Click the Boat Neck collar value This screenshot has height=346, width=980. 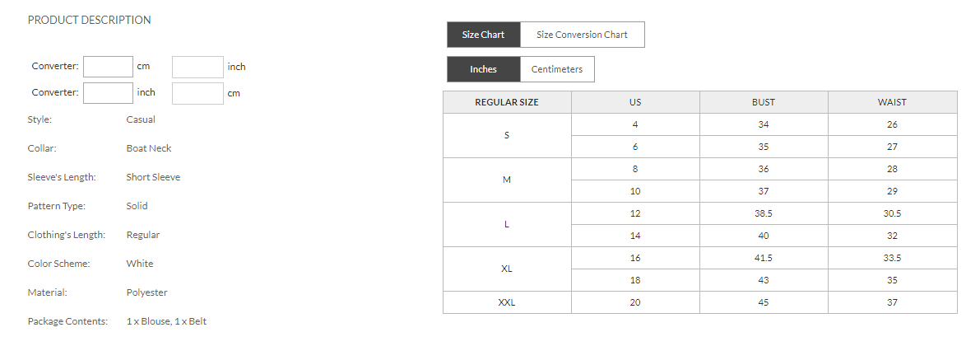(x=149, y=148)
